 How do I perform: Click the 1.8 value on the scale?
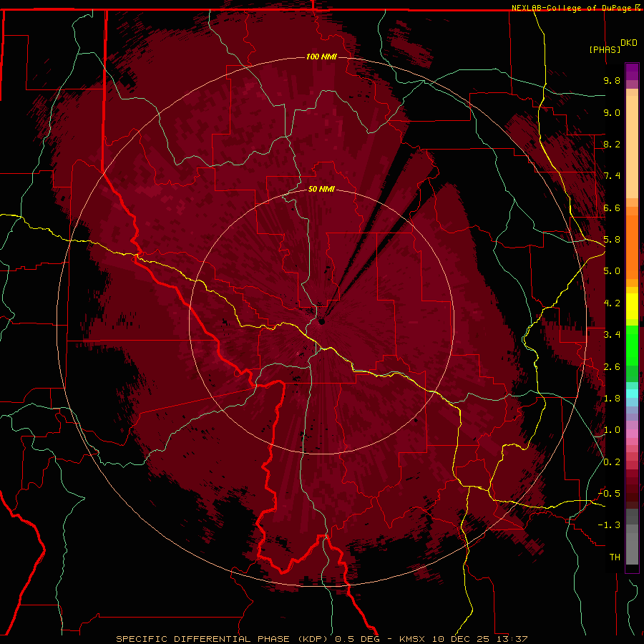coord(612,399)
